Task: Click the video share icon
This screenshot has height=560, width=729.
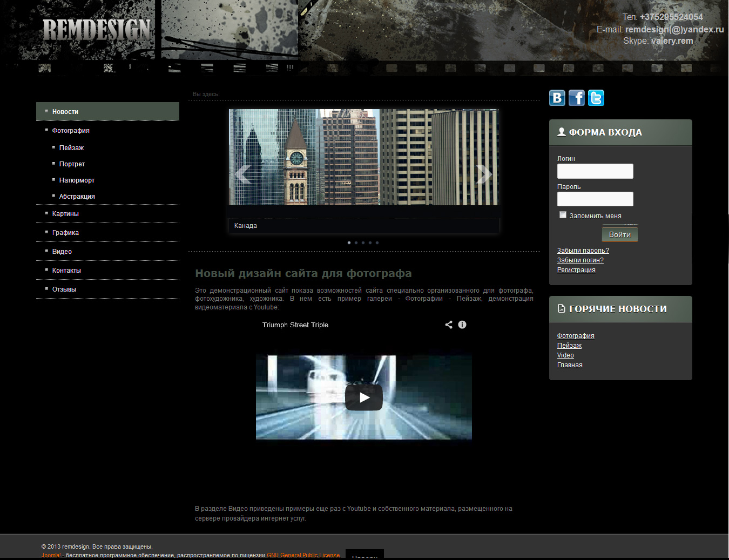Action: click(x=449, y=325)
